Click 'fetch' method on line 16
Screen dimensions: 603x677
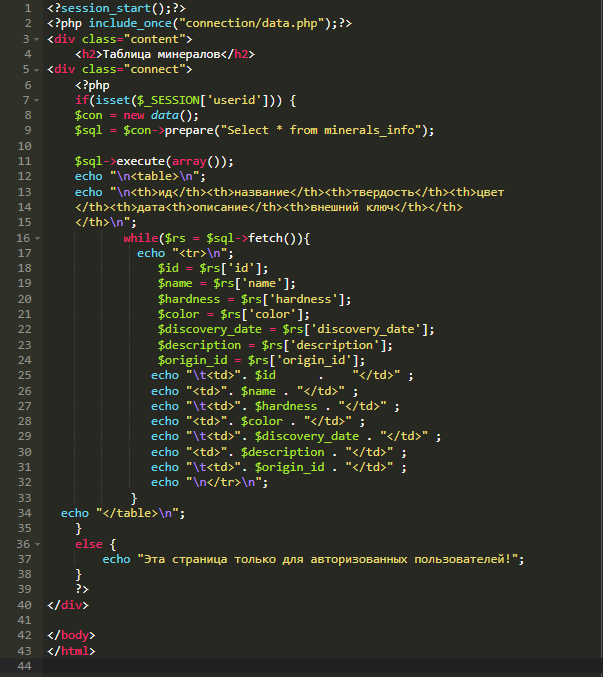point(265,238)
